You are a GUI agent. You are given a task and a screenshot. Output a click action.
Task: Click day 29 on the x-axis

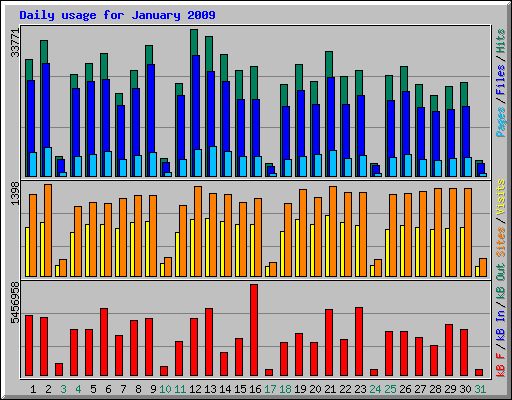coord(450,389)
